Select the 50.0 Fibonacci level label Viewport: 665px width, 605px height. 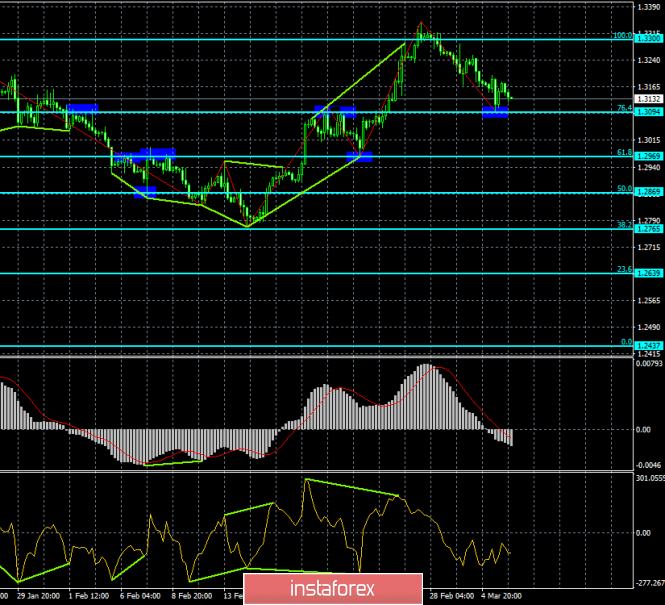coord(624,189)
